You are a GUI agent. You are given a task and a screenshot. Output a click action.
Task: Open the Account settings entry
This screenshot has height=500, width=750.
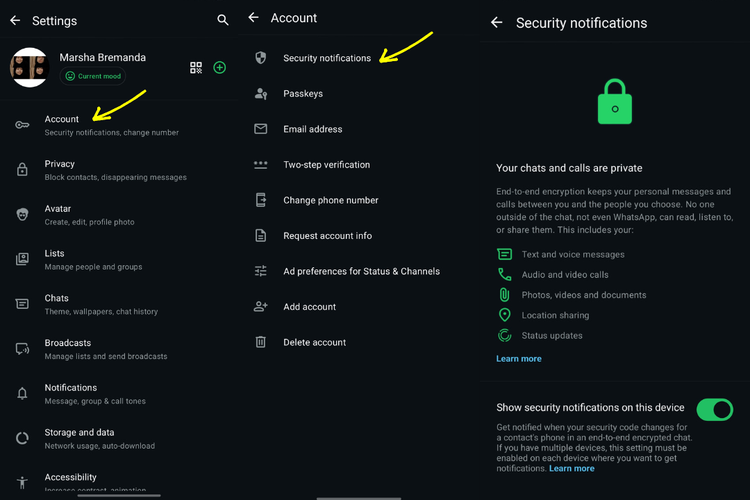pos(119,125)
